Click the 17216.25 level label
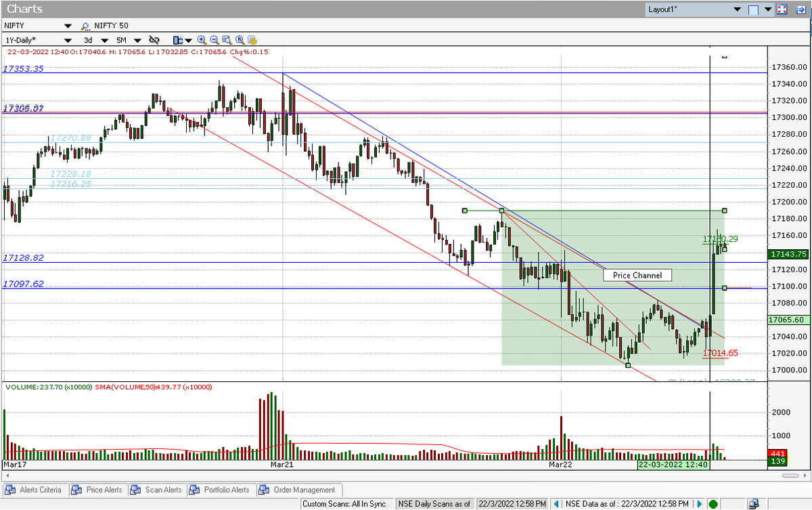This screenshot has height=510, width=812. pyautogui.click(x=70, y=184)
